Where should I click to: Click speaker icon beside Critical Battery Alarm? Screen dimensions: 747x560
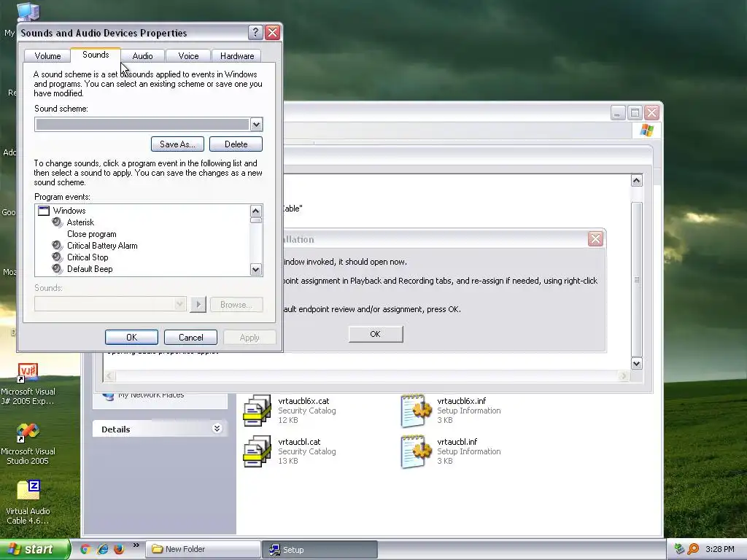tap(57, 246)
